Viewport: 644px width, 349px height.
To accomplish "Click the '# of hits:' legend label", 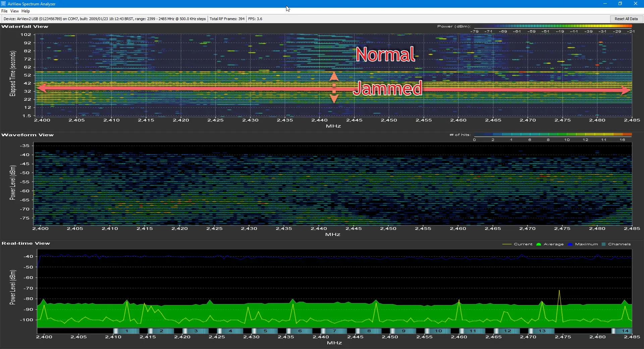I will pyautogui.click(x=460, y=135).
